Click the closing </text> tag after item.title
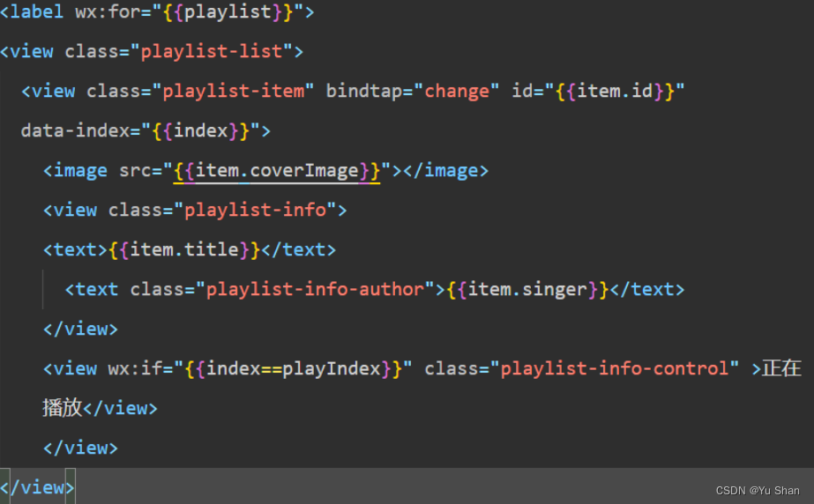The image size is (814, 504). (x=298, y=250)
